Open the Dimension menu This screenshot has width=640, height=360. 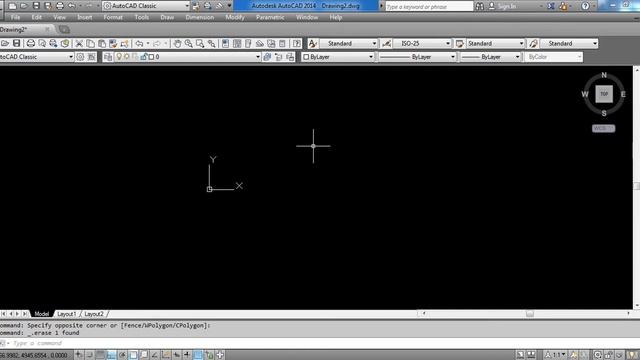click(200, 18)
